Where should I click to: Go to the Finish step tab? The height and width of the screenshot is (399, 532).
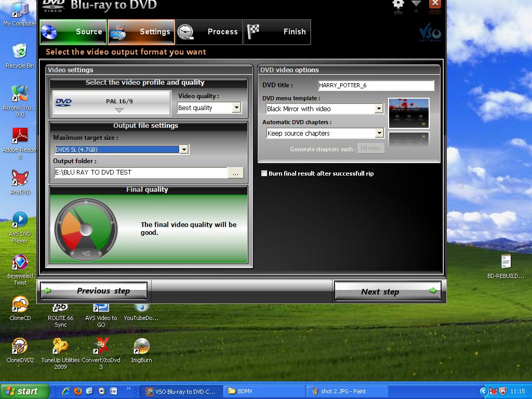pos(277,32)
